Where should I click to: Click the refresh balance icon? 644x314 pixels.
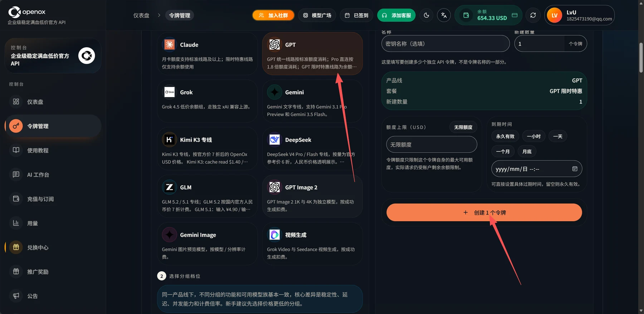click(x=533, y=15)
